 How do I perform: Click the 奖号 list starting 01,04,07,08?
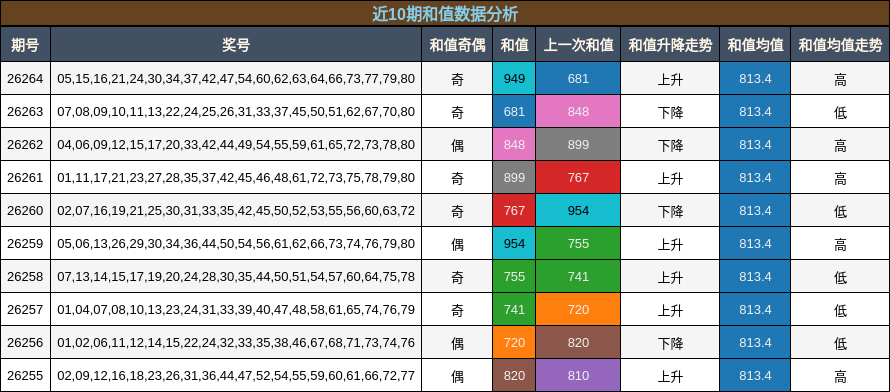236,310
